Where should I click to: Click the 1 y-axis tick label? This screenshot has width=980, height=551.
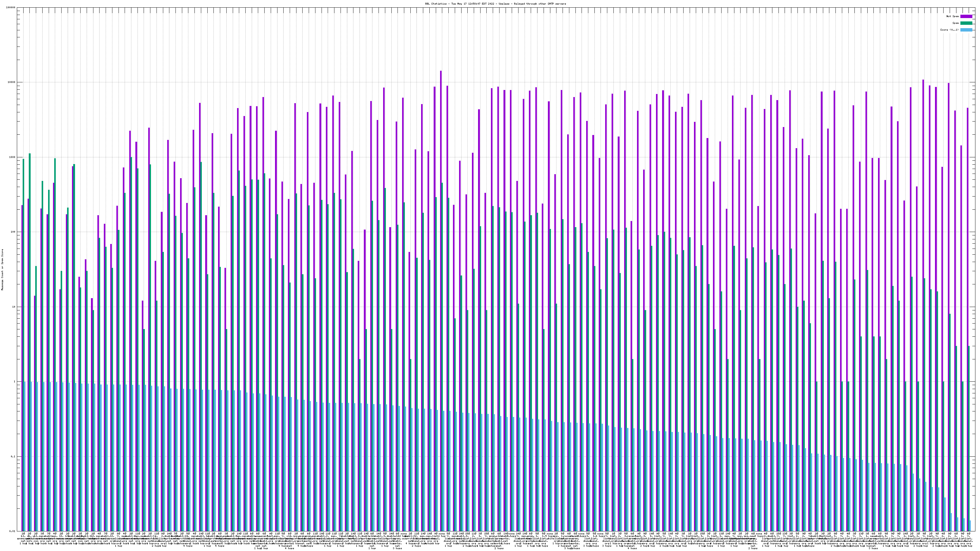[14, 382]
